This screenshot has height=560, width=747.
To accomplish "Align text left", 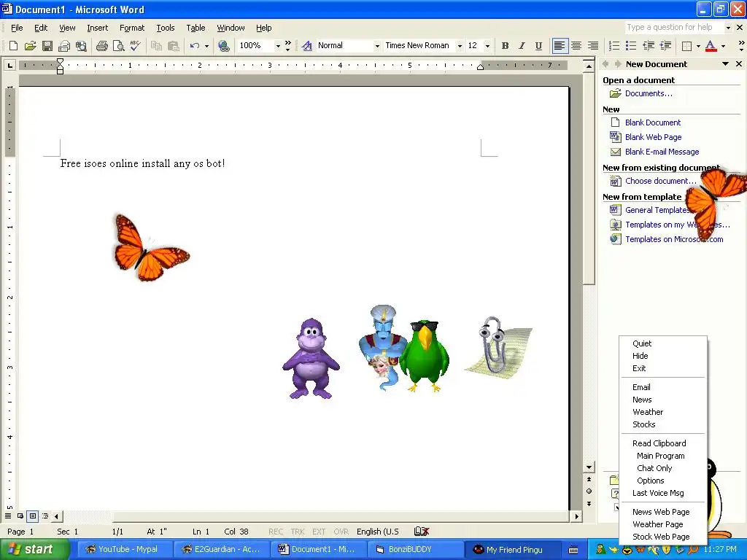I will pyautogui.click(x=560, y=46).
